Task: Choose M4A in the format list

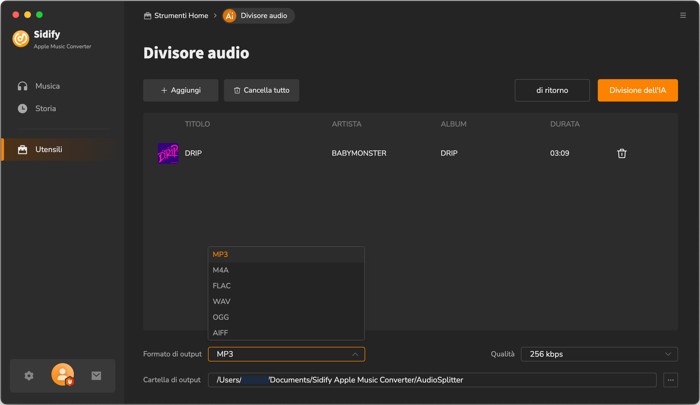Action: point(286,270)
